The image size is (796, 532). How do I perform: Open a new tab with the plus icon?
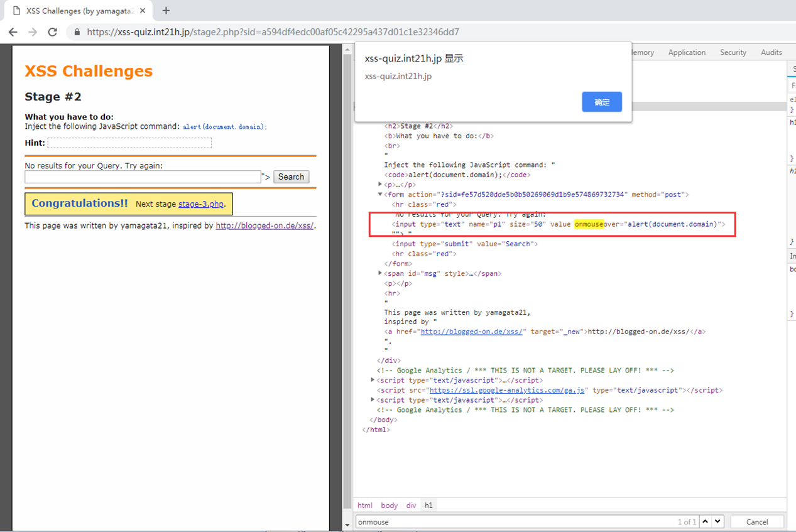coord(166,11)
